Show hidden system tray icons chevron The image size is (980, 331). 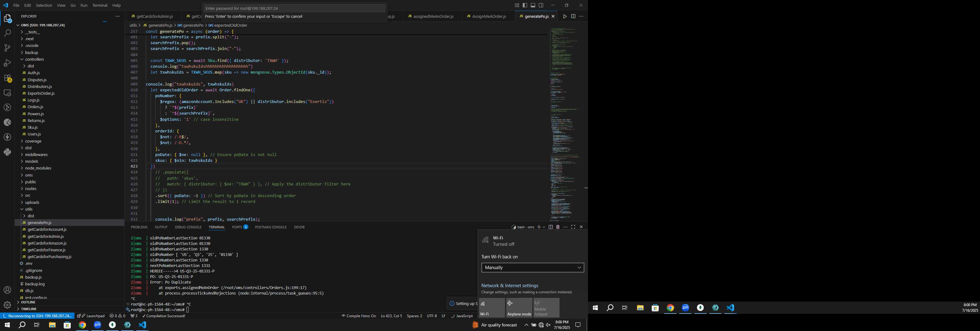tap(526, 325)
